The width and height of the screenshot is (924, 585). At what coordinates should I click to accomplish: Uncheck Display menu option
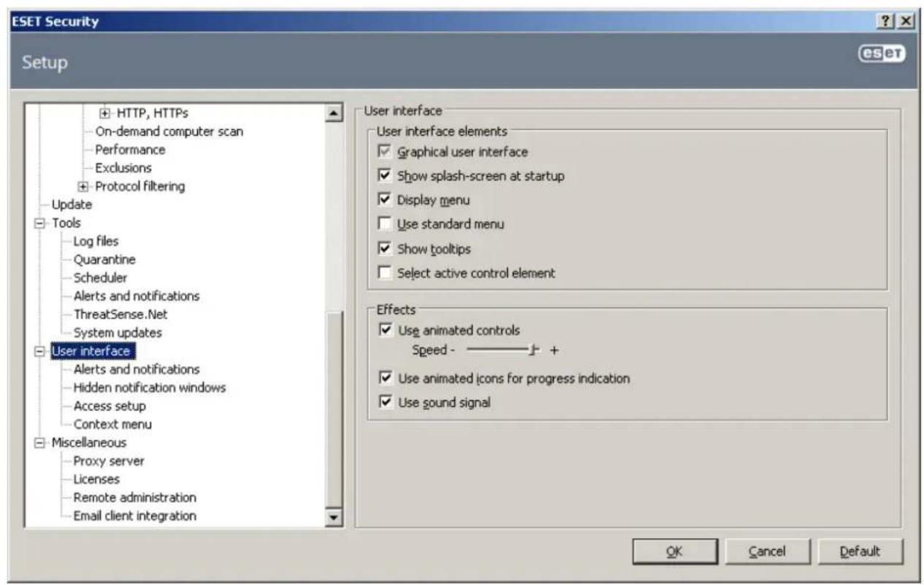tap(385, 199)
